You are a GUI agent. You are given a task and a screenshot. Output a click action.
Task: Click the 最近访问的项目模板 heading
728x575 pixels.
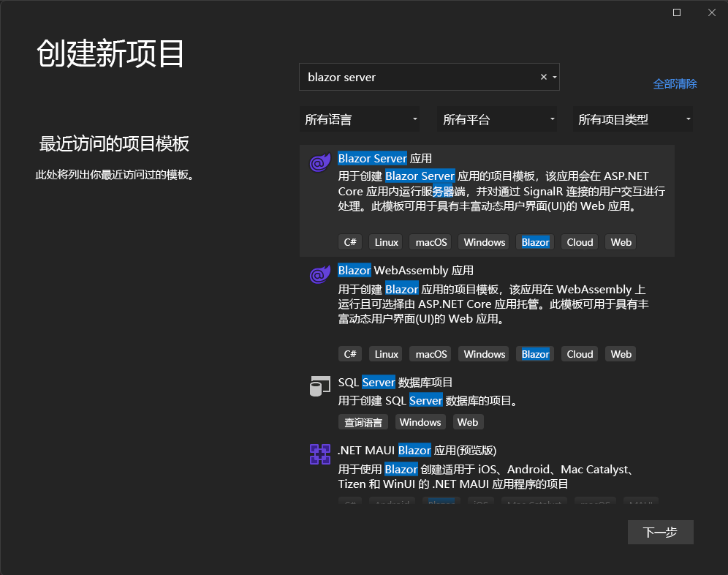pyautogui.click(x=114, y=143)
